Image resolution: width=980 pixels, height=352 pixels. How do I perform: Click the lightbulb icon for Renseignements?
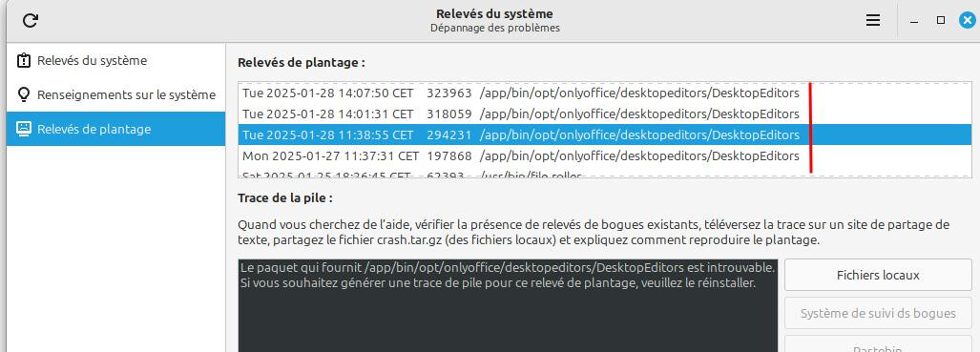[24, 95]
